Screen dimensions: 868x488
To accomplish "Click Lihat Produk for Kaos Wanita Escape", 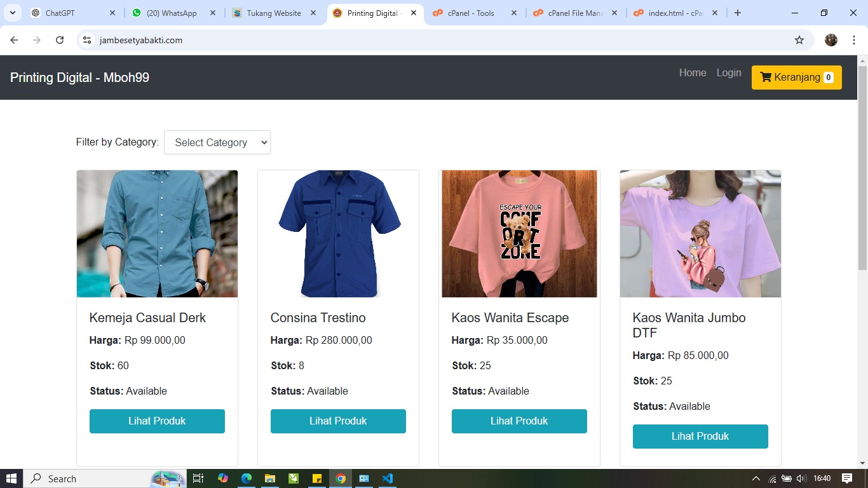I will point(519,421).
